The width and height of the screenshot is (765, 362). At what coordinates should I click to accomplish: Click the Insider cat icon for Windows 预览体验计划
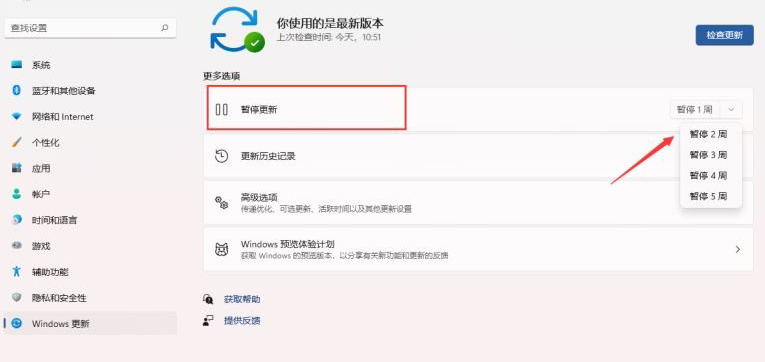point(221,250)
